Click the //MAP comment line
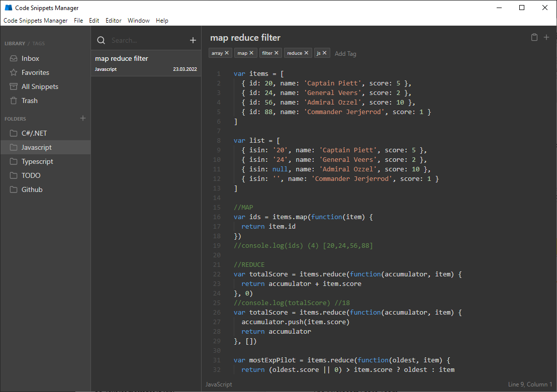This screenshot has width=557, height=392. (x=243, y=208)
